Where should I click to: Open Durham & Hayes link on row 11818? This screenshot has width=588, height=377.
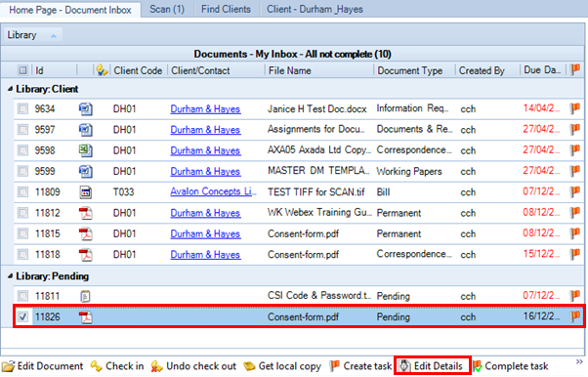click(x=205, y=255)
